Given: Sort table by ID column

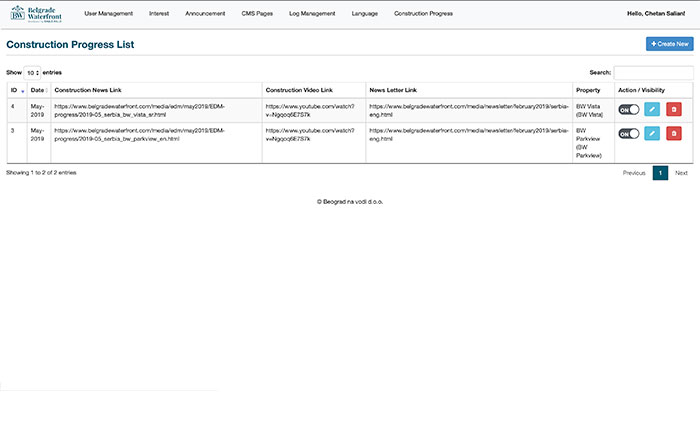Looking at the screenshot, I should (16, 90).
